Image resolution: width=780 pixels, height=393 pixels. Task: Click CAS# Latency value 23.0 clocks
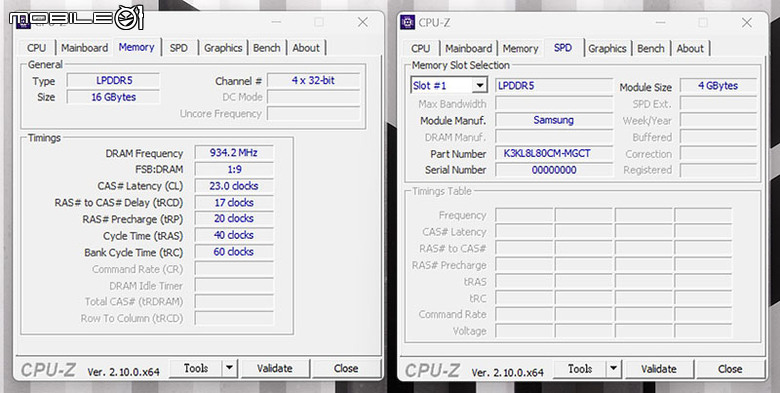[234, 186]
